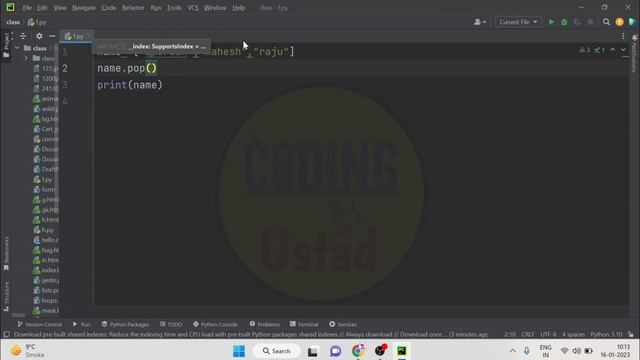The image size is (640, 360).
Task: Select the loops file in tree
Action: tap(46, 300)
